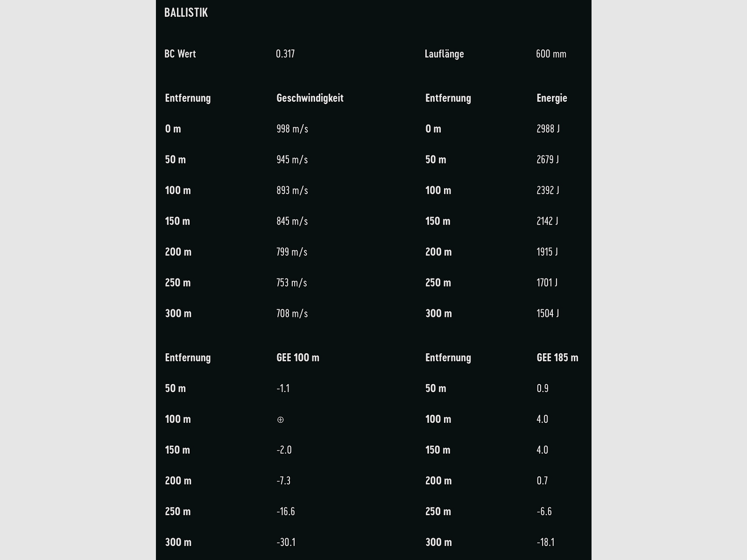Screen dimensions: 747x560
Task: Click the Geschwindigkeit column header
Action: [x=310, y=98]
